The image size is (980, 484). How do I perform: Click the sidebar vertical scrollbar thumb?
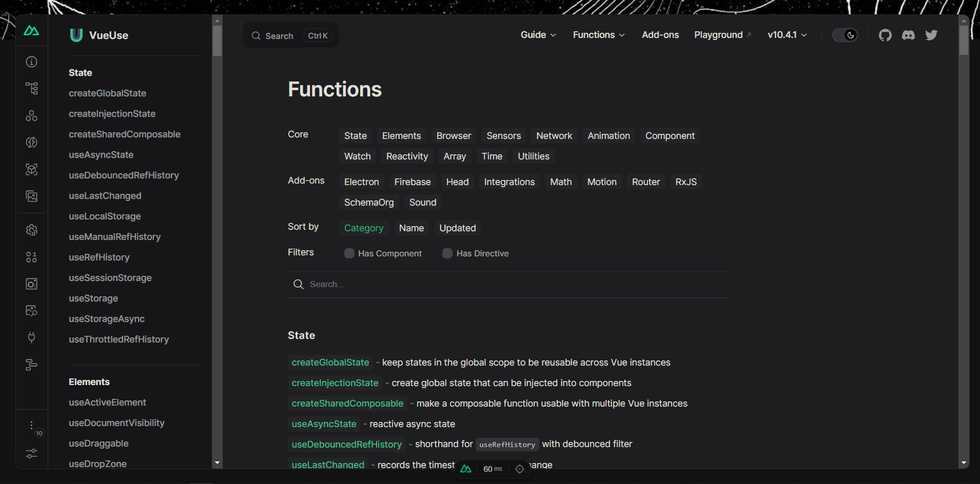tap(218, 41)
